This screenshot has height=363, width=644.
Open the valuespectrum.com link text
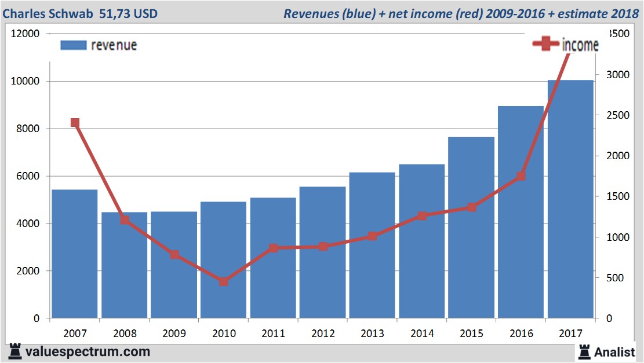pyautogui.click(x=88, y=351)
